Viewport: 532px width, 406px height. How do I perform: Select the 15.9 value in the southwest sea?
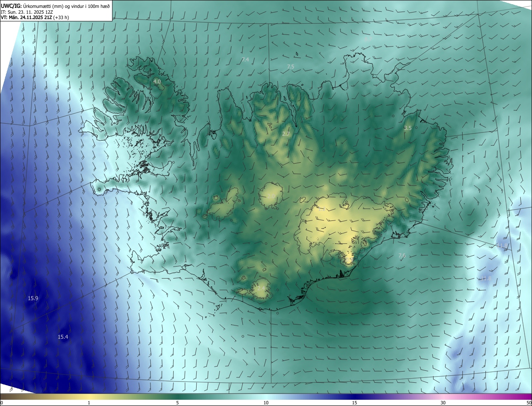point(33,298)
